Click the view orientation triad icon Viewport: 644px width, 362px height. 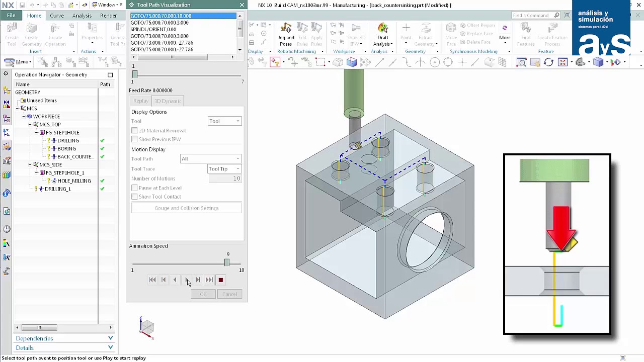point(146,328)
